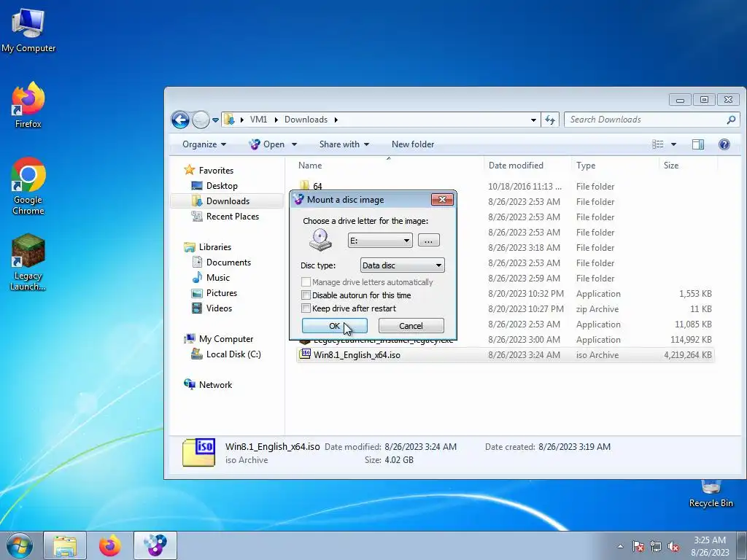Confirm mount with OK button
The width and height of the screenshot is (747, 560).
point(334,326)
